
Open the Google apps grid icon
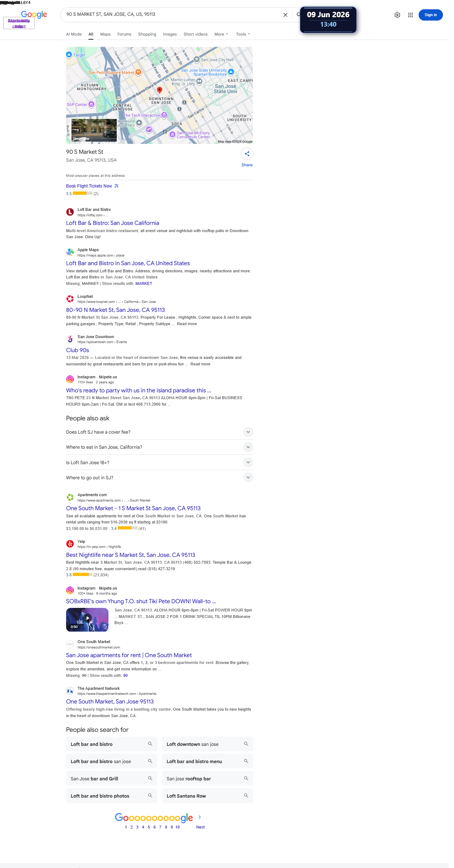(x=411, y=15)
